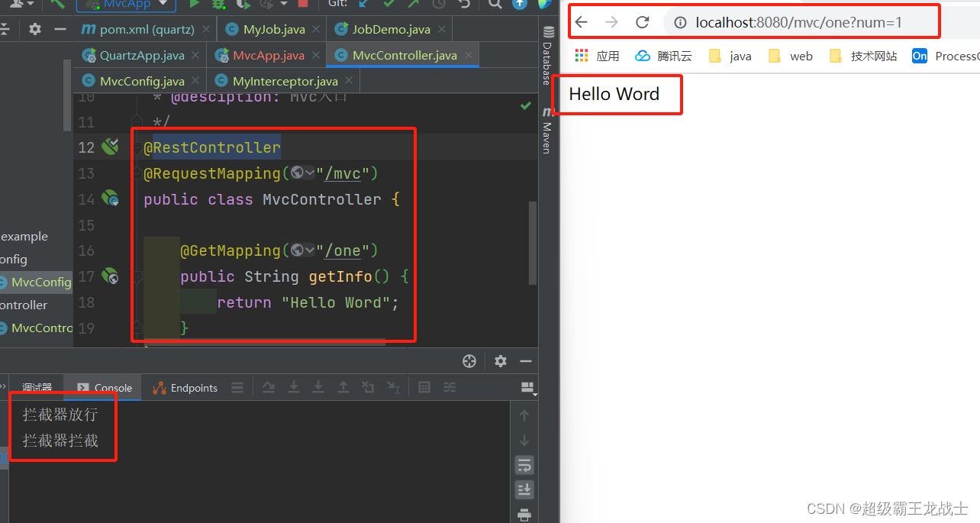Click the Step Over icon
This screenshot has height=523, width=980.
click(x=269, y=388)
